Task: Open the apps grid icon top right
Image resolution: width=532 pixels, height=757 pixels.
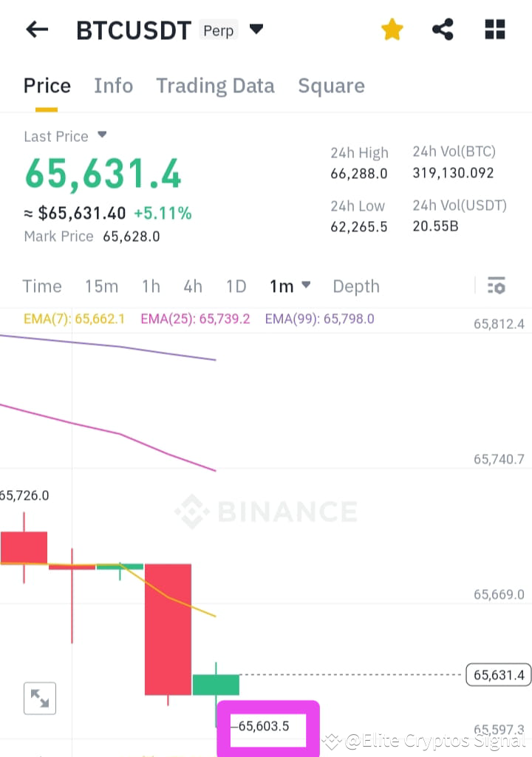Action: click(494, 29)
